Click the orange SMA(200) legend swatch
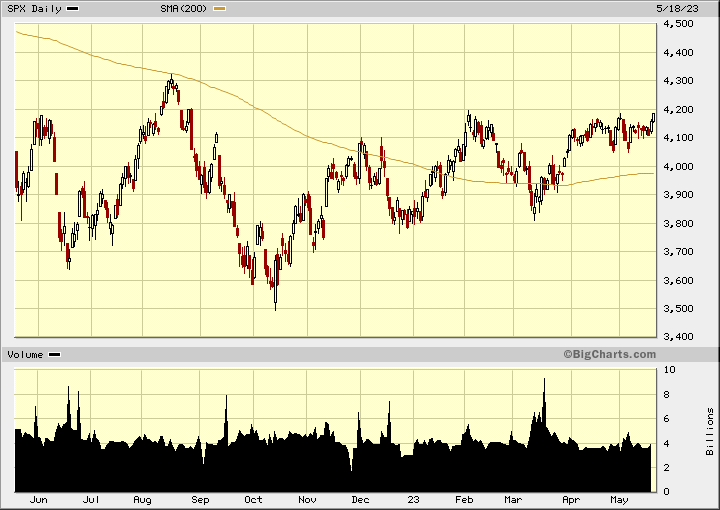 [x=220, y=9]
